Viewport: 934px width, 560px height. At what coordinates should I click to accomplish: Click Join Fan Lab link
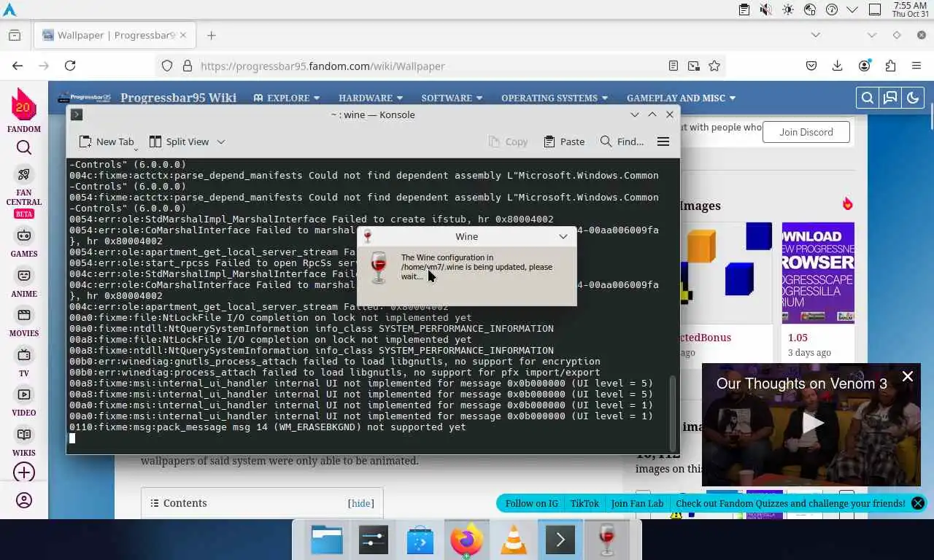point(637,503)
